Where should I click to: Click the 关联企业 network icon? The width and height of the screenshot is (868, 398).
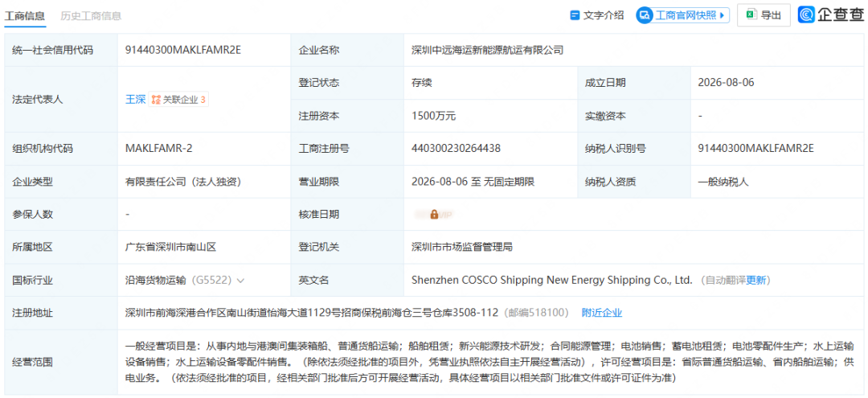[156, 100]
